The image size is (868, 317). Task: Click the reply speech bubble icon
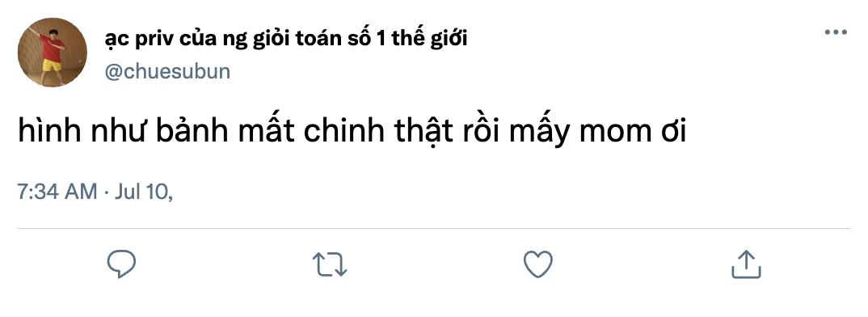121,264
